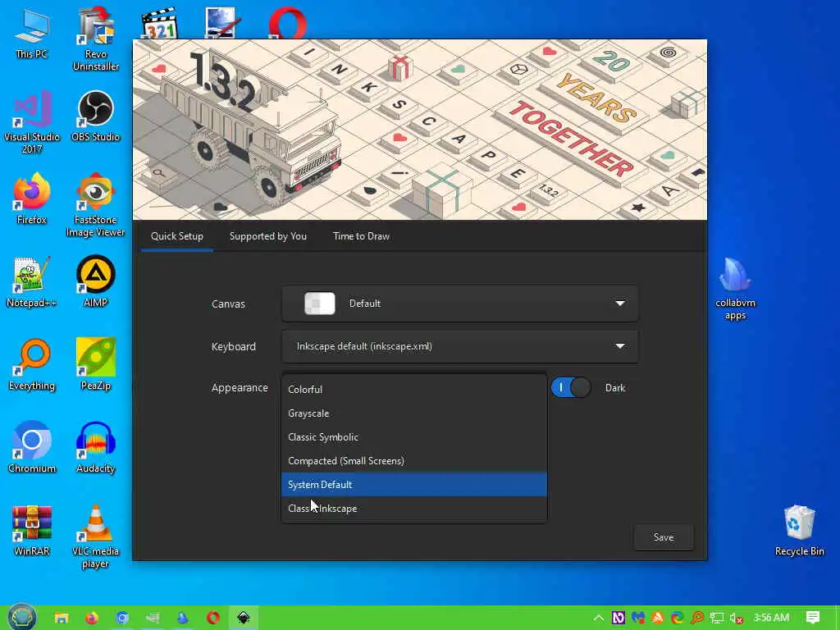Open collabvm apps desktop folder
Image resolution: width=840 pixels, height=630 pixels.
point(736,288)
